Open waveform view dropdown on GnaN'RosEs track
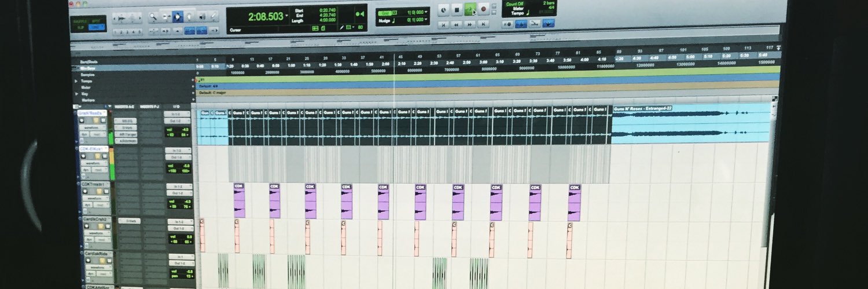Image resolution: width=868 pixels, height=289 pixels. click(x=93, y=127)
